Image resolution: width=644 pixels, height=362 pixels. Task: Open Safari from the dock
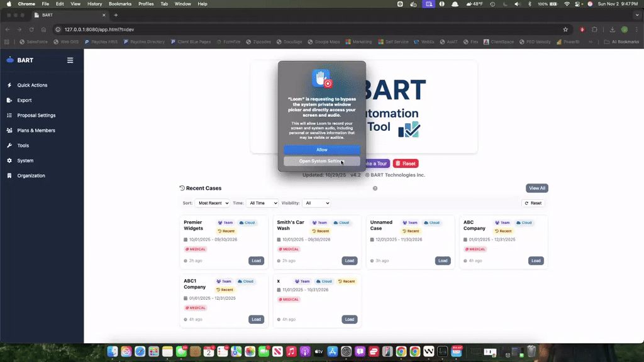pyautogui.click(x=140, y=351)
